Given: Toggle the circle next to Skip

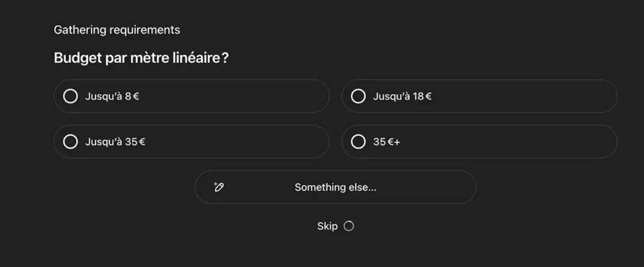Looking at the screenshot, I should [348, 226].
